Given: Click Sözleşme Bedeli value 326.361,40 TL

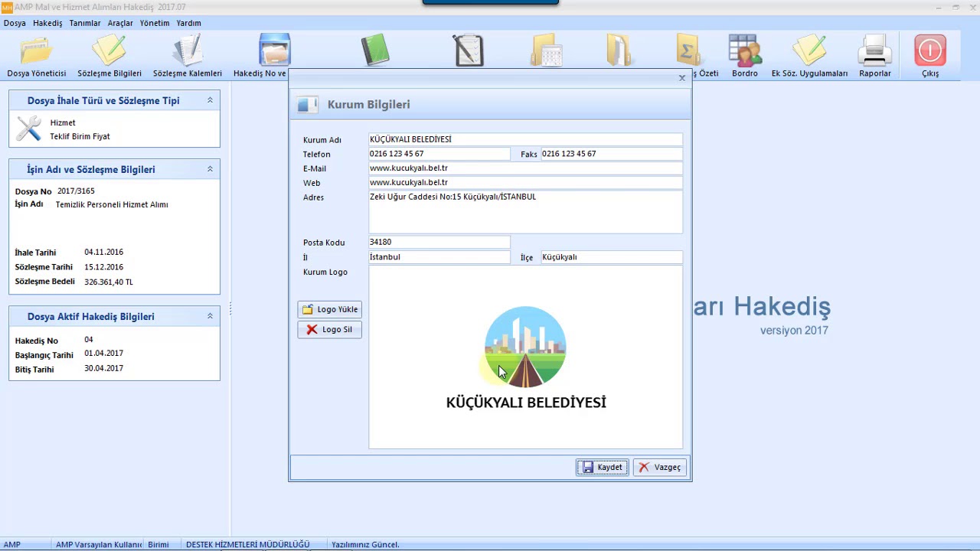Looking at the screenshot, I should 109,282.
